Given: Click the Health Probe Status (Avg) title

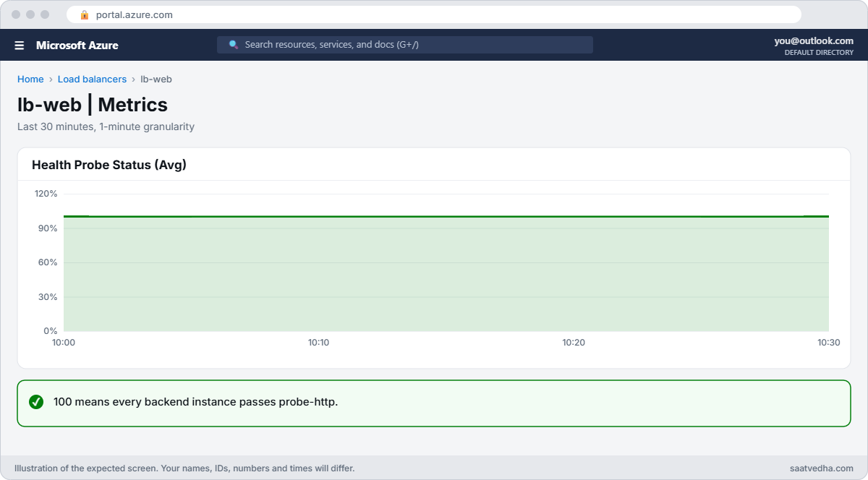Looking at the screenshot, I should (109, 165).
